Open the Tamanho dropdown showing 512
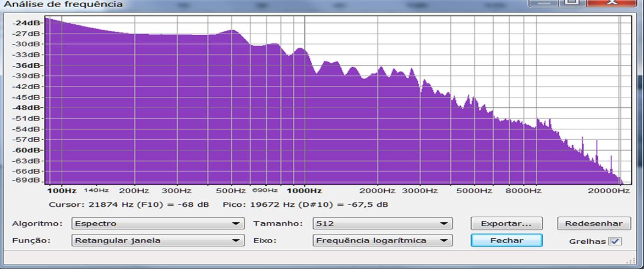The height and width of the screenshot is (269, 644). click(x=383, y=224)
